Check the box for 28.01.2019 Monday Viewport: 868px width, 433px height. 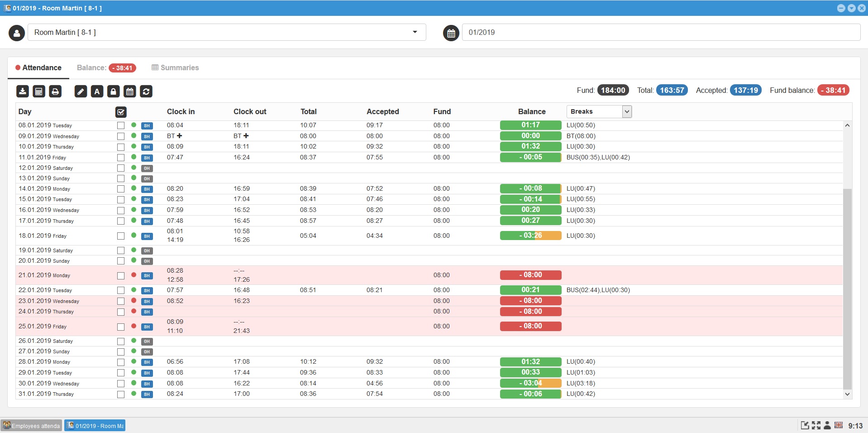[121, 362]
